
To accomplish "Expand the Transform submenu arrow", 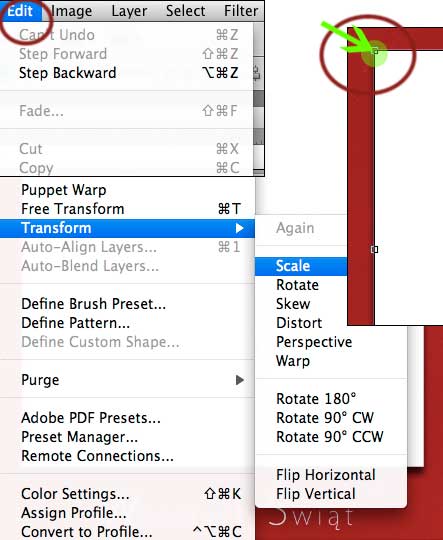I will point(240,228).
